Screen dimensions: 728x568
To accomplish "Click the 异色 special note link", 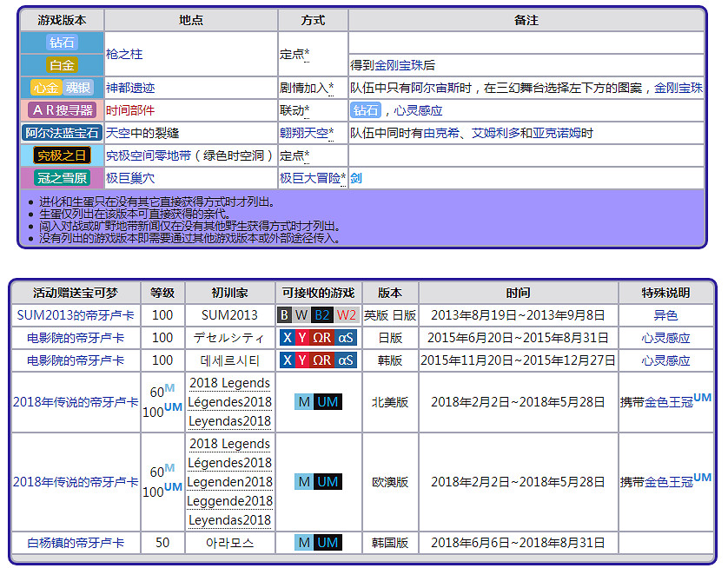I will click(665, 315).
